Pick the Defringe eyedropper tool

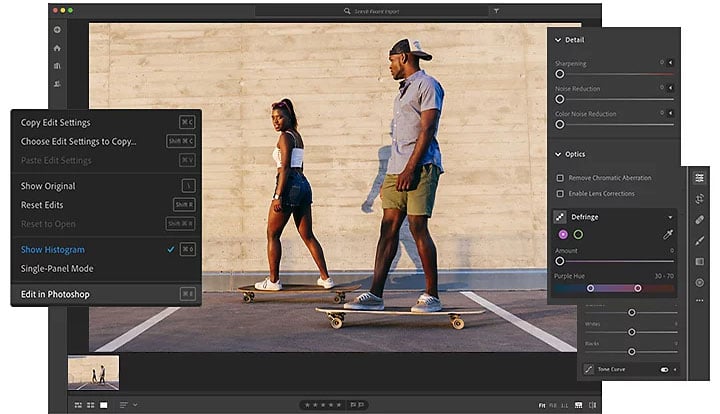pos(668,234)
